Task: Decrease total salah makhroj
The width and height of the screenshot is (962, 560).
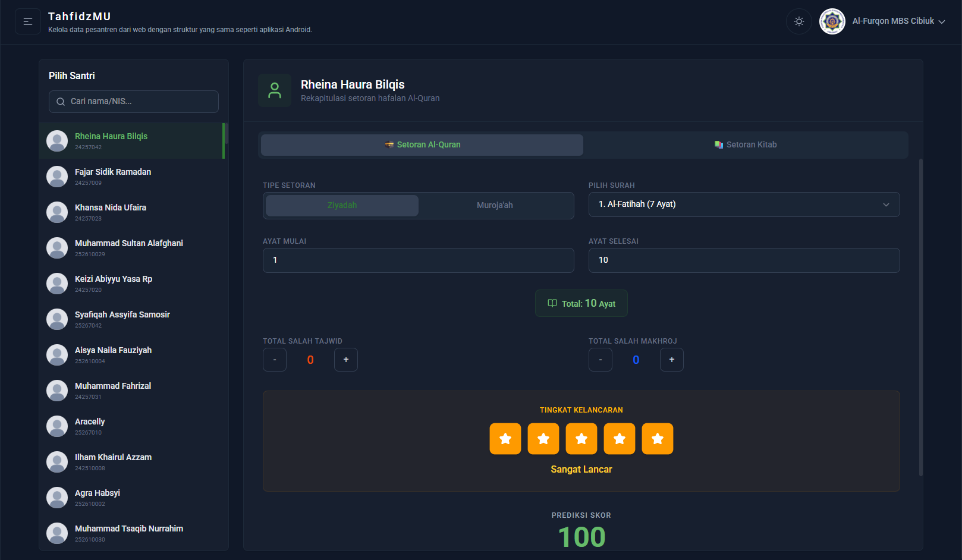Action: (x=601, y=360)
